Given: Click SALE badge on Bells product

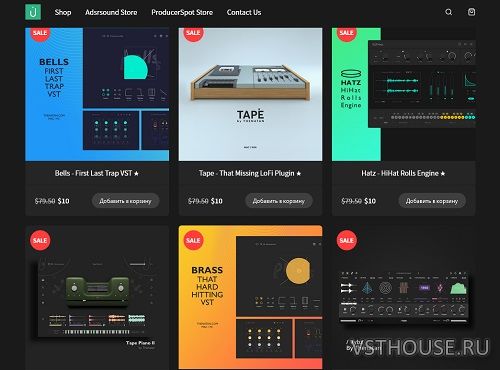Looking at the screenshot, I should 40,33.
